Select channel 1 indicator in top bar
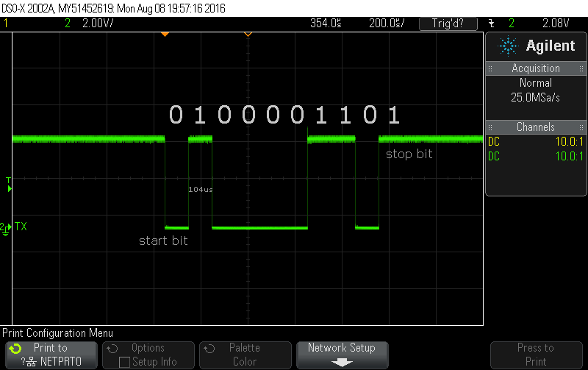Screen dimensions: 588x370 [6, 24]
